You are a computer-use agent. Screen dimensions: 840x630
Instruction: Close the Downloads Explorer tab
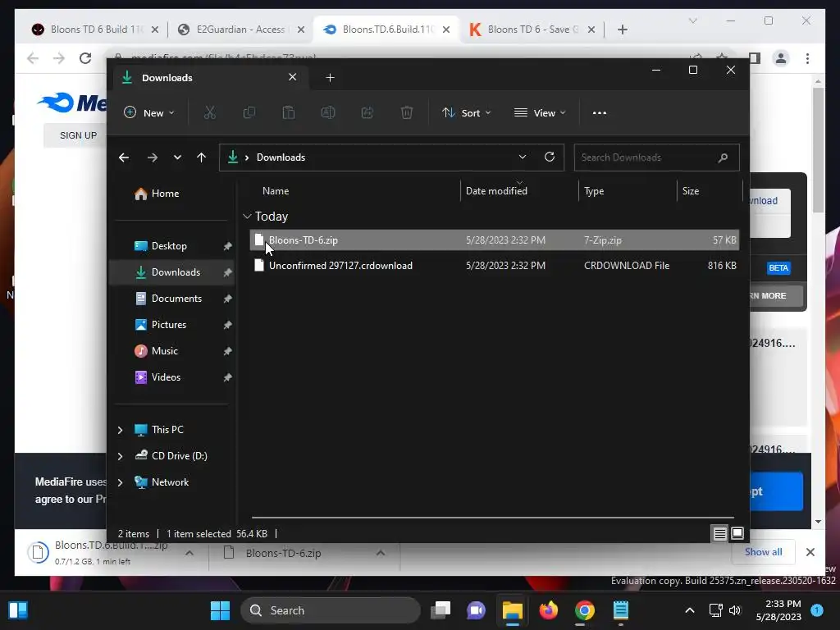point(293,77)
